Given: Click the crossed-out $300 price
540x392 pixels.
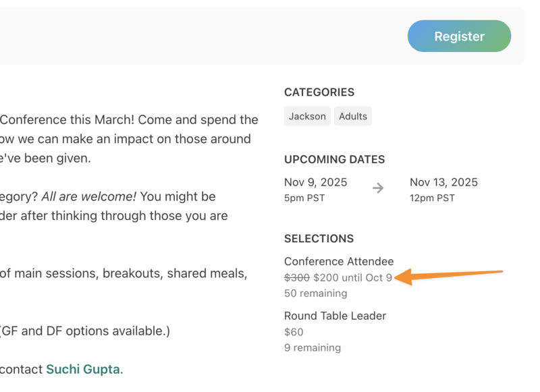Looking at the screenshot, I should tap(297, 277).
